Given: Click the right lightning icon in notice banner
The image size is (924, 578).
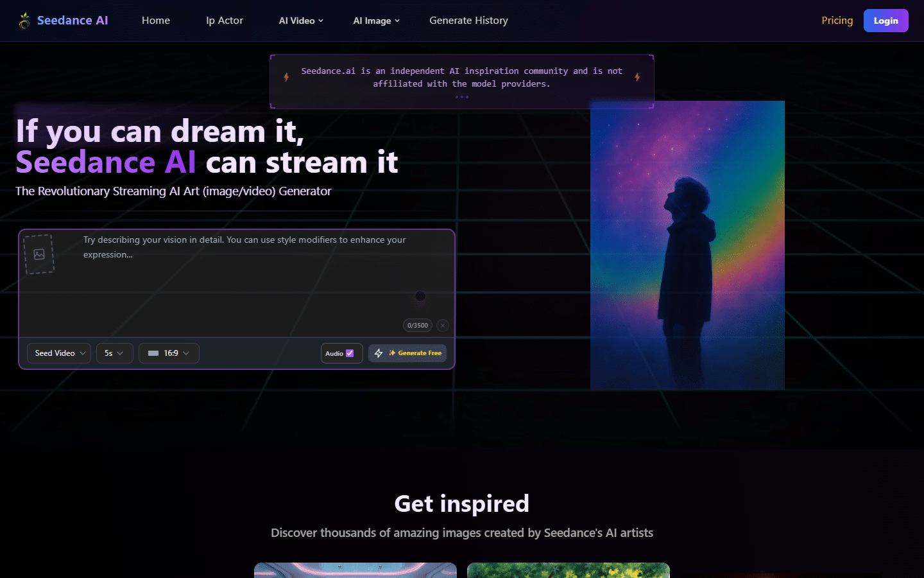Looking at the screenshot, I should pyautogui.click(x=637, y=76).
